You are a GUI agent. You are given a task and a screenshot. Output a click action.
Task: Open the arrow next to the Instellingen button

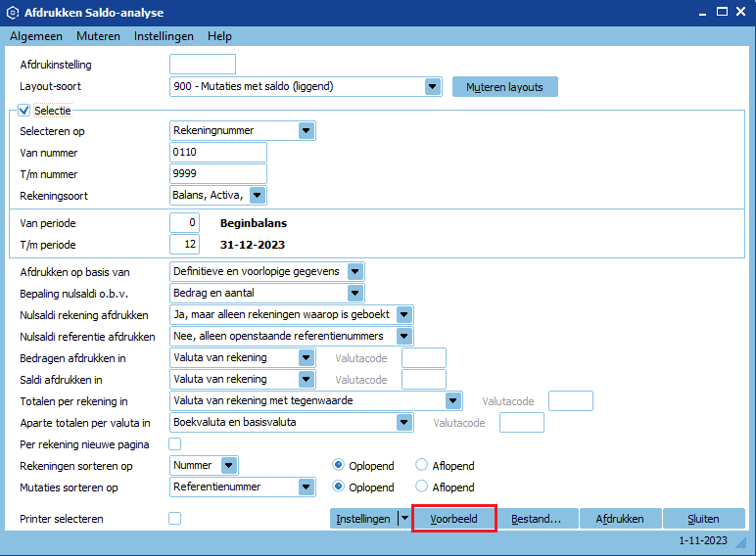[x=403, y=519]
